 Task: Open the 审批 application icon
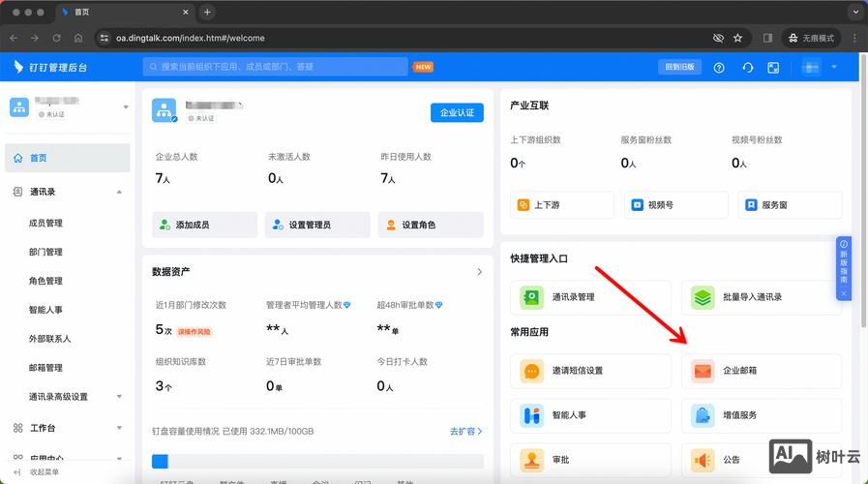(x=532, y=459)
